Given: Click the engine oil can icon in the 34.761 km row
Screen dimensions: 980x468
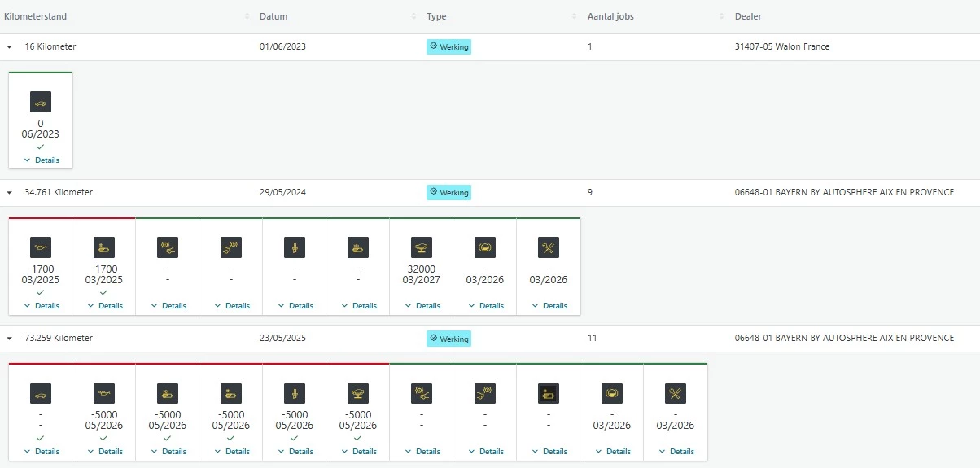Looking at the screenshot, I should tap(41, 247).
